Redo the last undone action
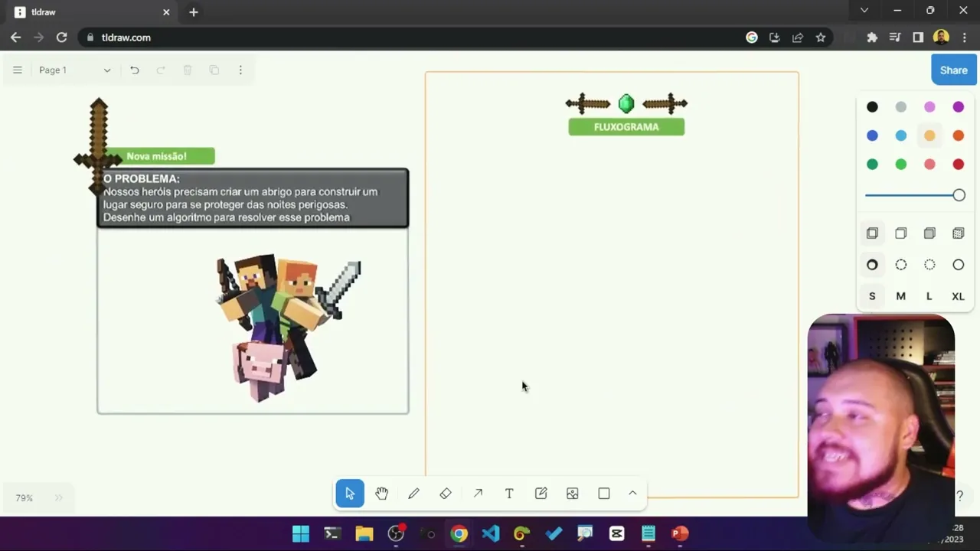The width and height of the screenshot is (980, 551). 161,70
